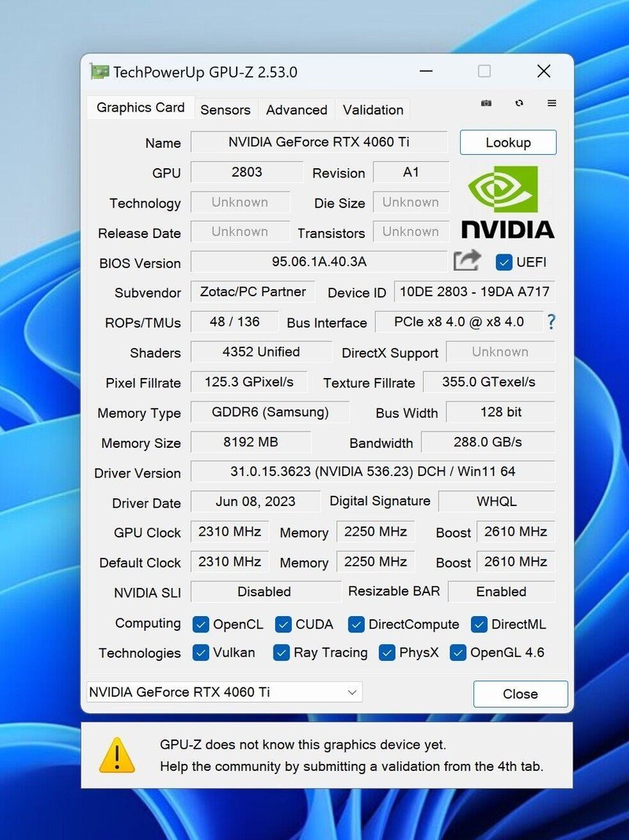Switch to the Advanced tab
This screenshot has height=840, width=629.
point(296,110)
